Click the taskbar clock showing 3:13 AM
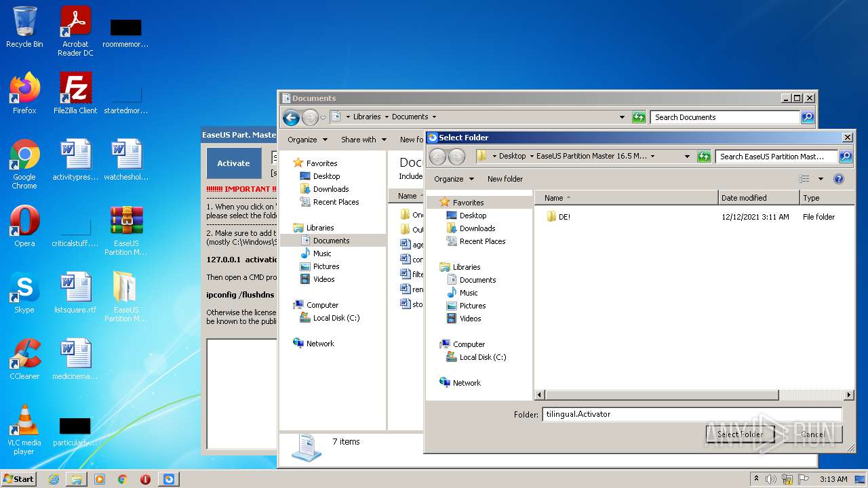The image size is (868, 488). tap(833, 479)
